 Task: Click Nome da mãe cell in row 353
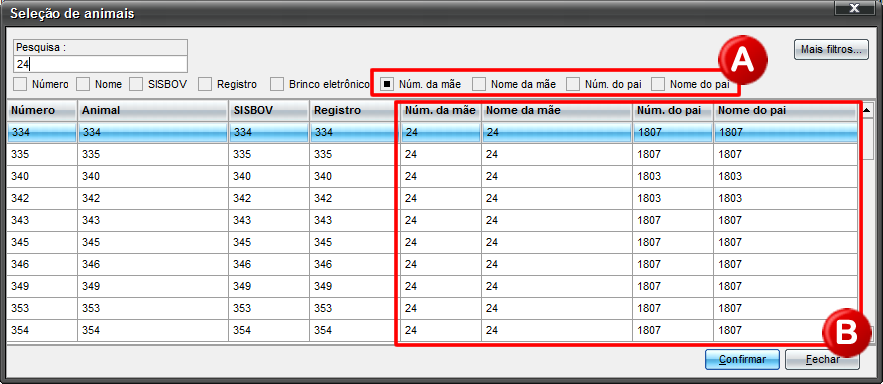[557, 308]
